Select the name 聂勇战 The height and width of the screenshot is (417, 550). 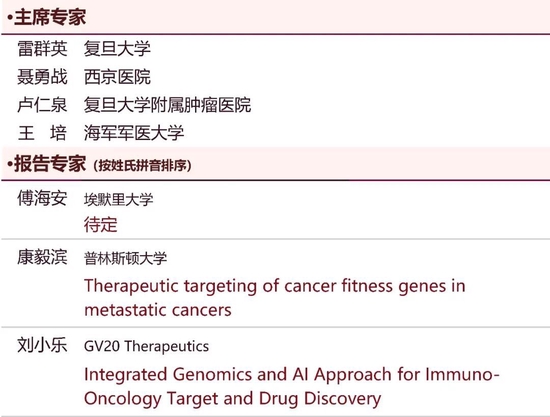[42, 77]
